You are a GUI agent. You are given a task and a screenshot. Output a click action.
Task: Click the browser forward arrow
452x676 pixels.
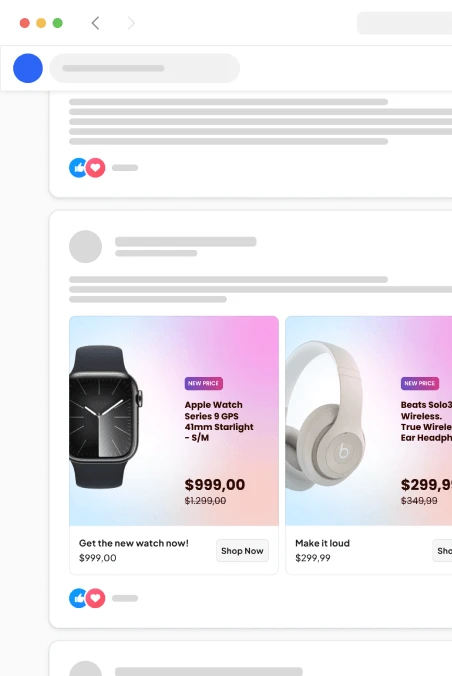[131, 23]
